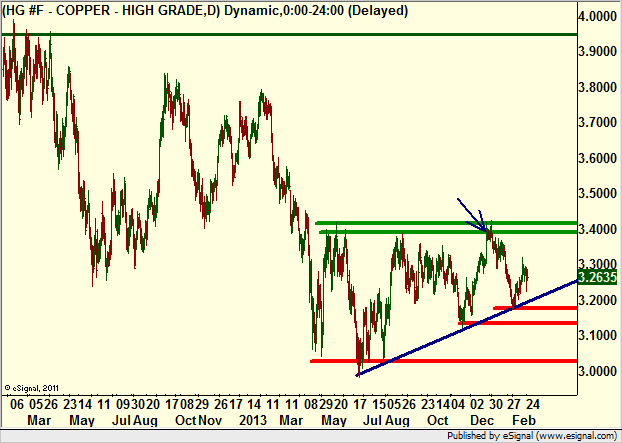Viewport: 622px width, 443px height.
Task: Select the 3.4000 price axis label
Action: [x=597, y=229]
